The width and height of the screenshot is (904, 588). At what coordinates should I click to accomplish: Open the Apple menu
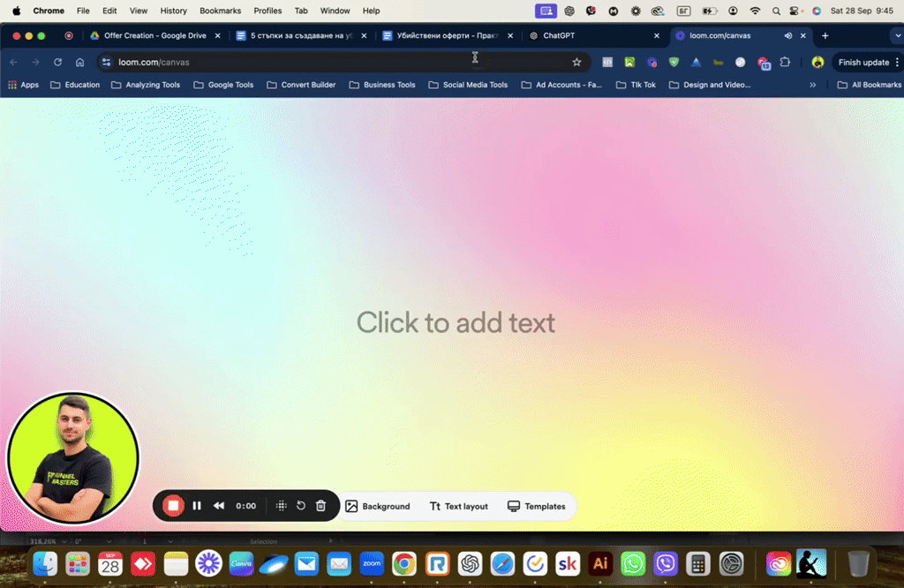click(x=16, y=11)
